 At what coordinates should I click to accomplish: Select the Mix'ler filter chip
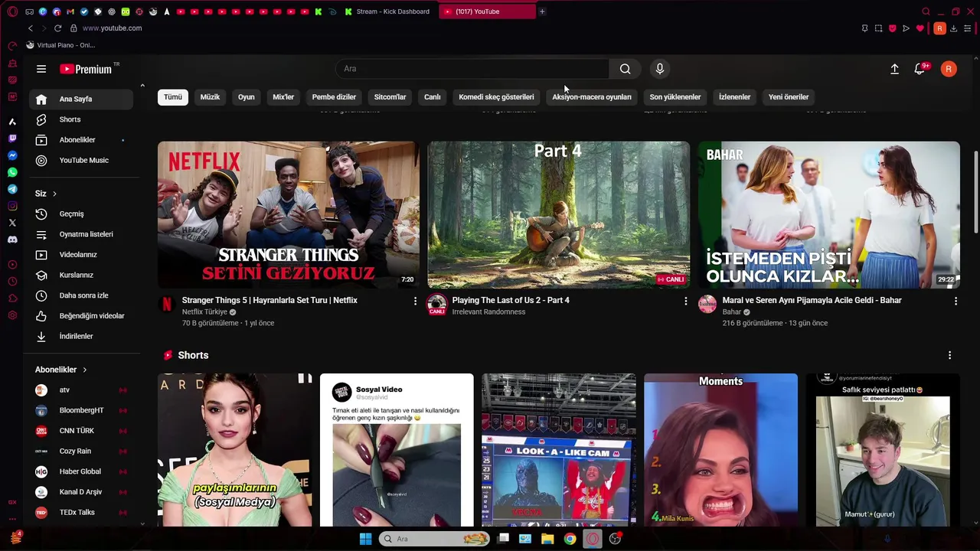pos(283,97)
